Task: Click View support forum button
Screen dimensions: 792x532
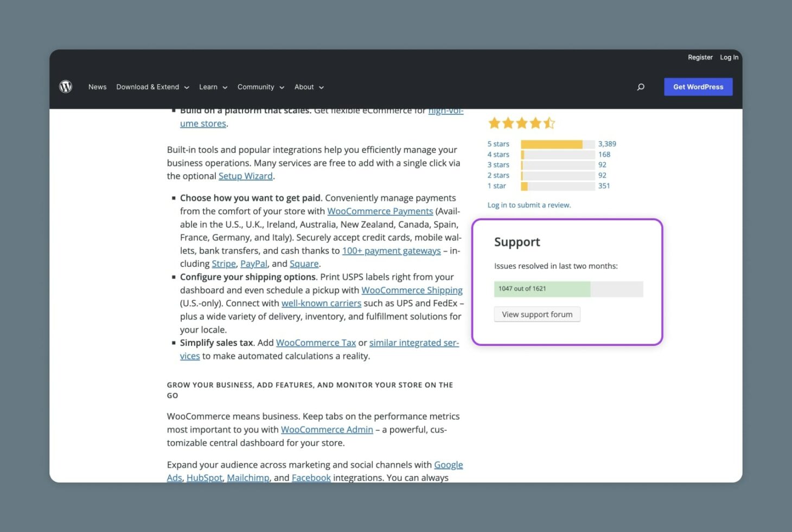Action: click(x=536, y=314)
